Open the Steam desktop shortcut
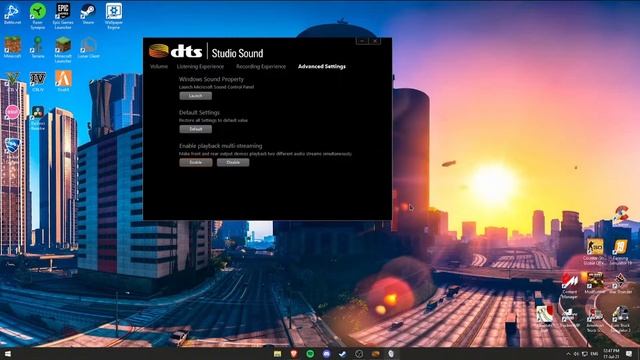 coord(88,14)
